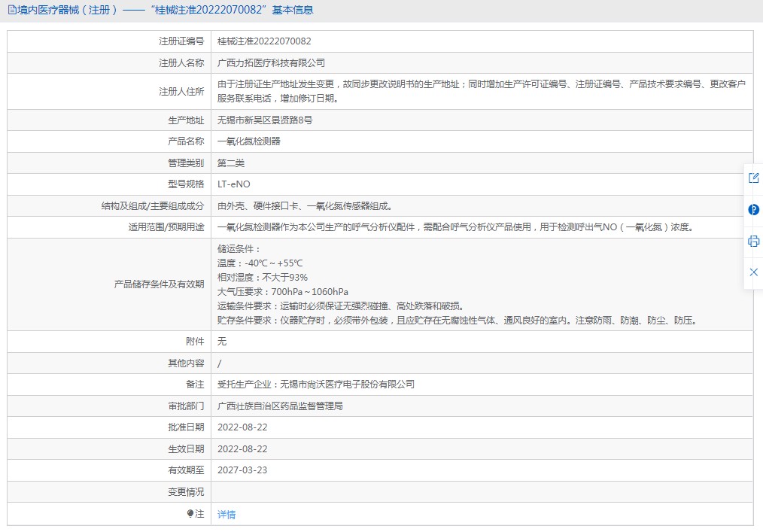
Task: Click the 贮存条件要求 line
Action: [x=457, y=321]
